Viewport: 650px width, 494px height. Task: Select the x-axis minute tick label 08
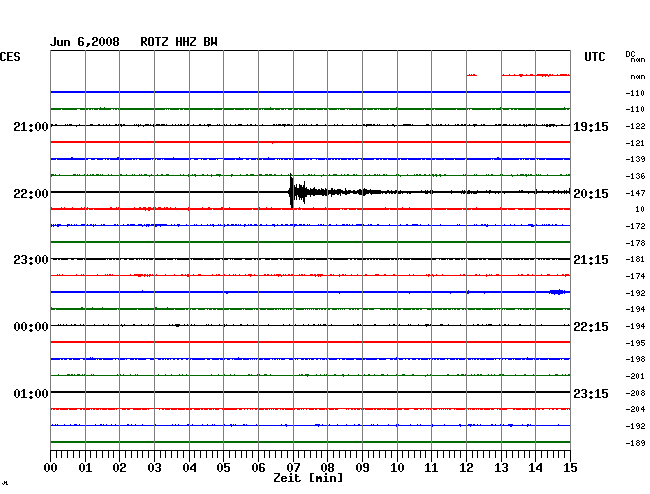click(327, 468)
